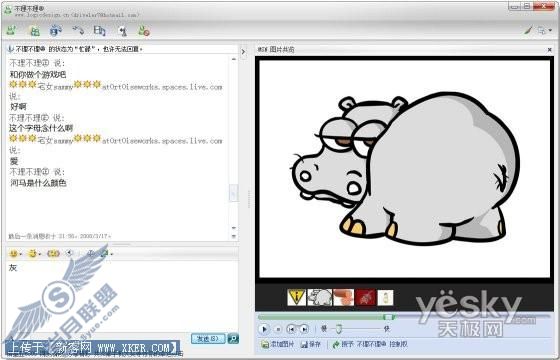
Task: Click the color scheme paintbrush icon
Action: tap(528, 31)
